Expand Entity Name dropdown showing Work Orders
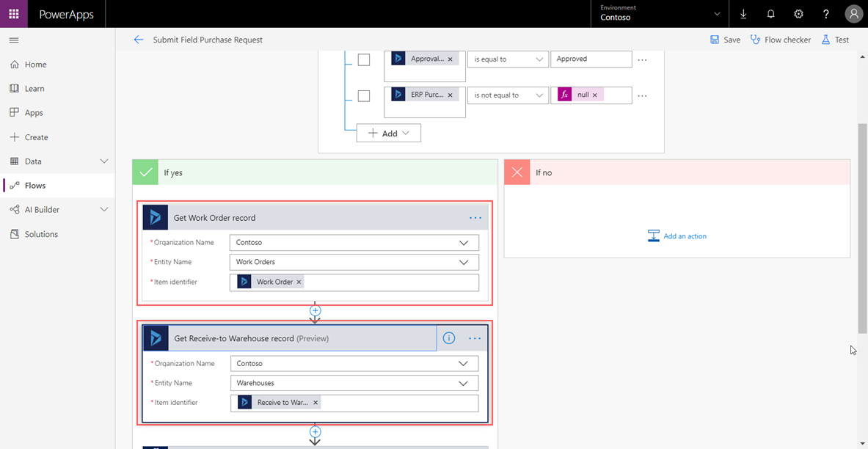Image resolution: width=868 pixels, height=449 pixels. coord(354,262)
